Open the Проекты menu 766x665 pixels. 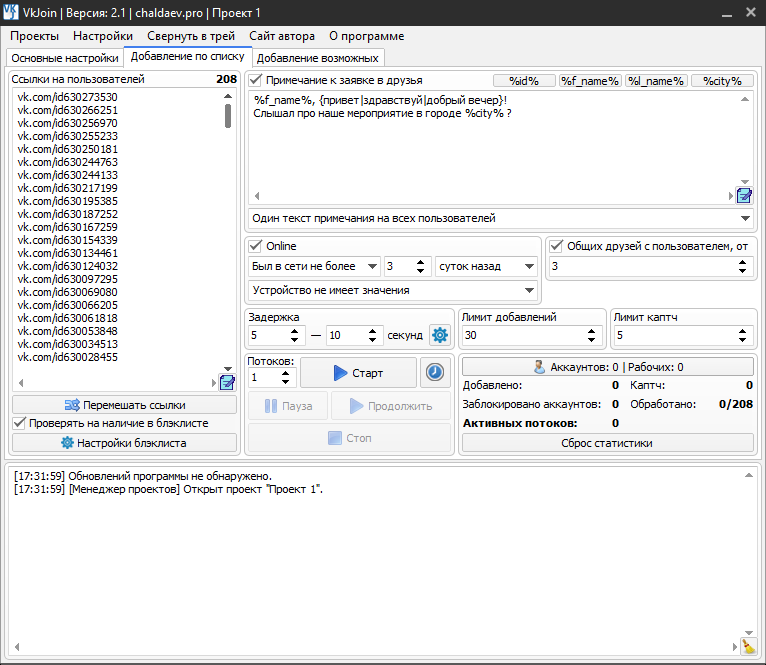[34, 36]
